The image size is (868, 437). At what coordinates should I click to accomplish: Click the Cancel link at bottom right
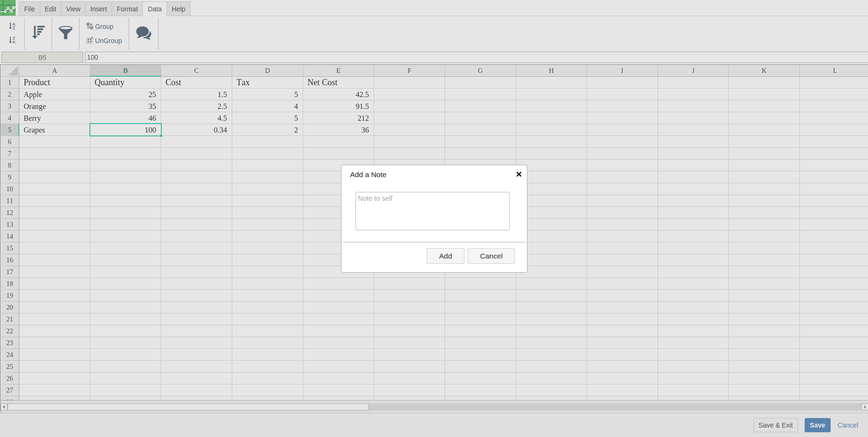847,425
